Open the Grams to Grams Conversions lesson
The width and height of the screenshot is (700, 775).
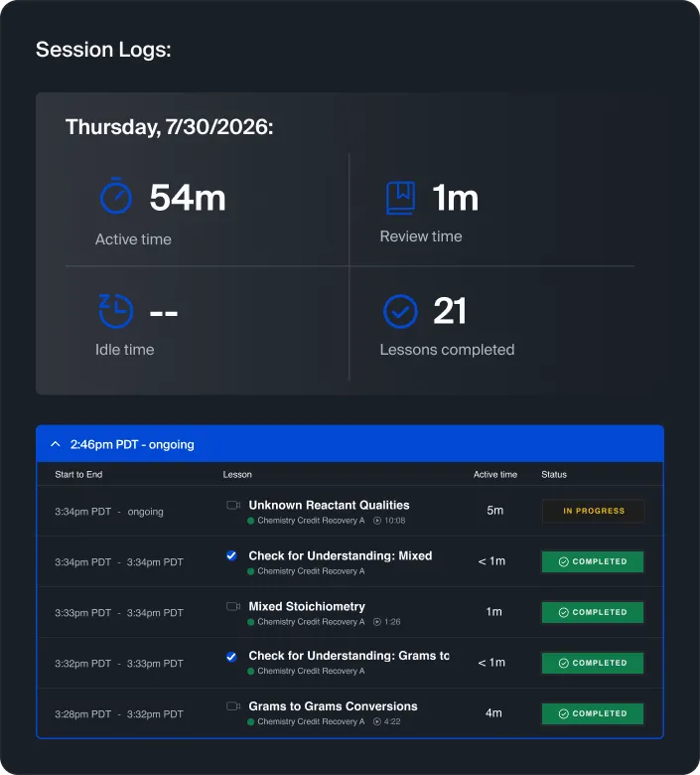tap(333, 706)
